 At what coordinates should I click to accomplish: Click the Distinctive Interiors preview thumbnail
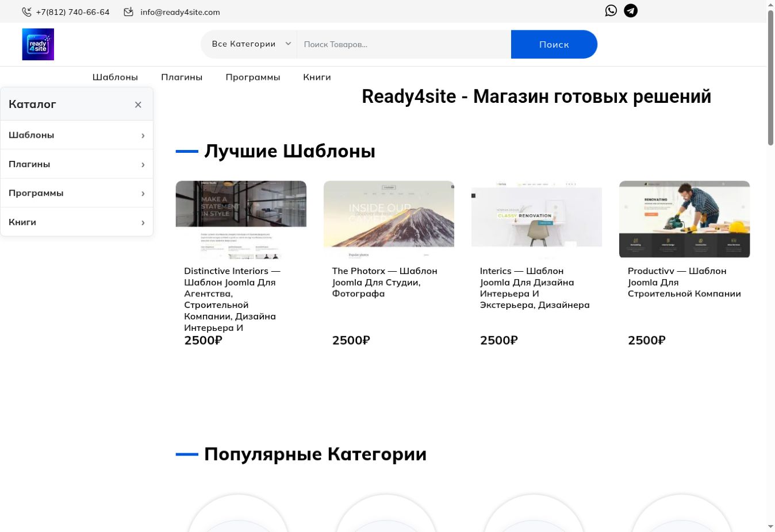point(241,219)
